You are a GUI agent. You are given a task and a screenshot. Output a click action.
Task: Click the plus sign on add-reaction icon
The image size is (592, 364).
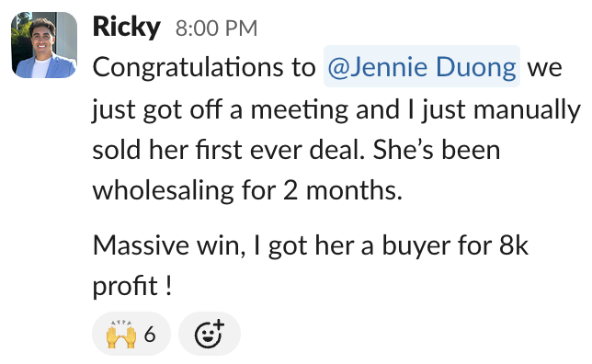click(x=219, y=325)
